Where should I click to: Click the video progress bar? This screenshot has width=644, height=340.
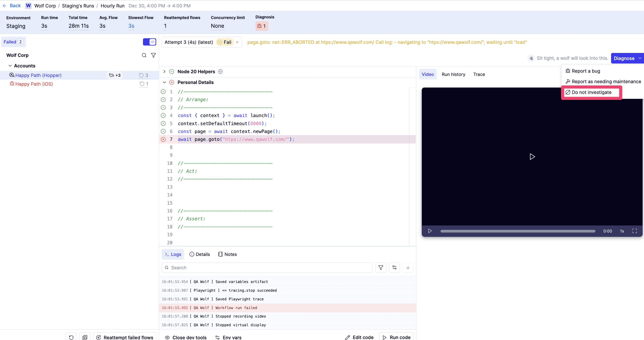coord(518,231)
